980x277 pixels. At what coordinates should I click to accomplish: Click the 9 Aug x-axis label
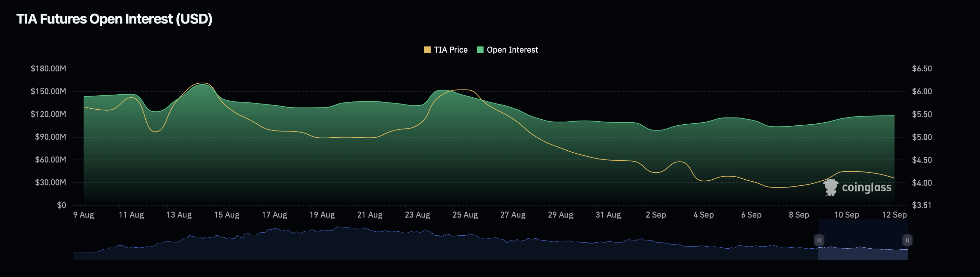tap(84, 215)
